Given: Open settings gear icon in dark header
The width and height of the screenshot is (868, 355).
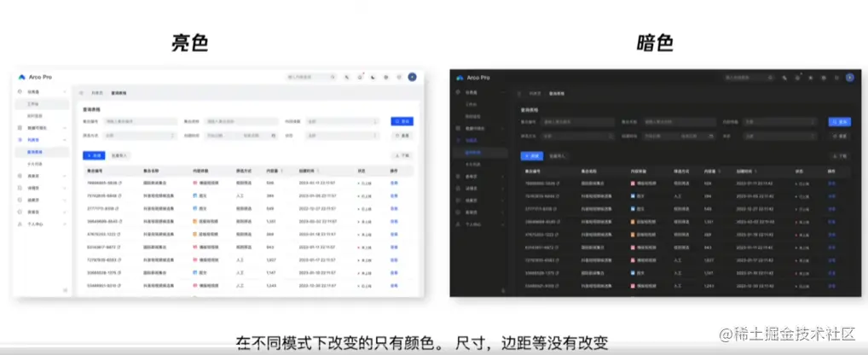Looking at the screenshot, I should (x=824, y=78).
